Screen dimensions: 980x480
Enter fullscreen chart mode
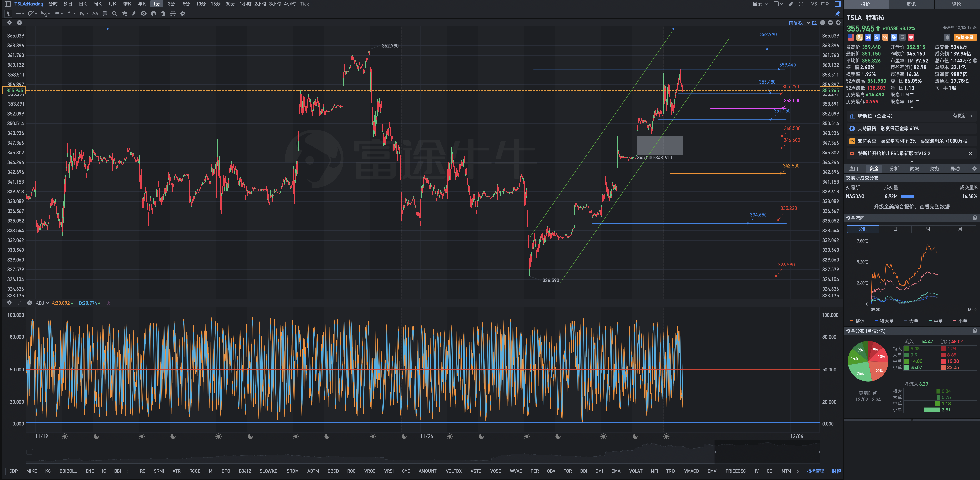pos(801,4)
